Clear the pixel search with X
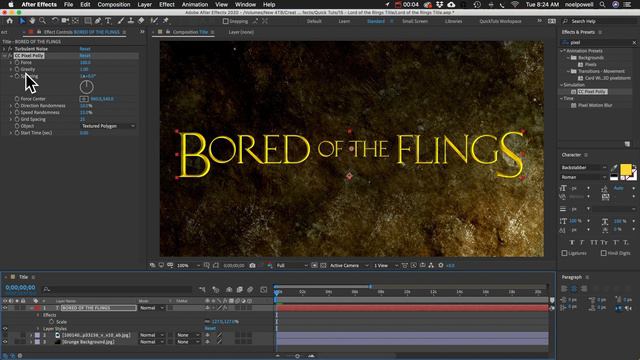The width and height of the screenshot is (640, 360). pyautogui.click(x=634, y=42)
